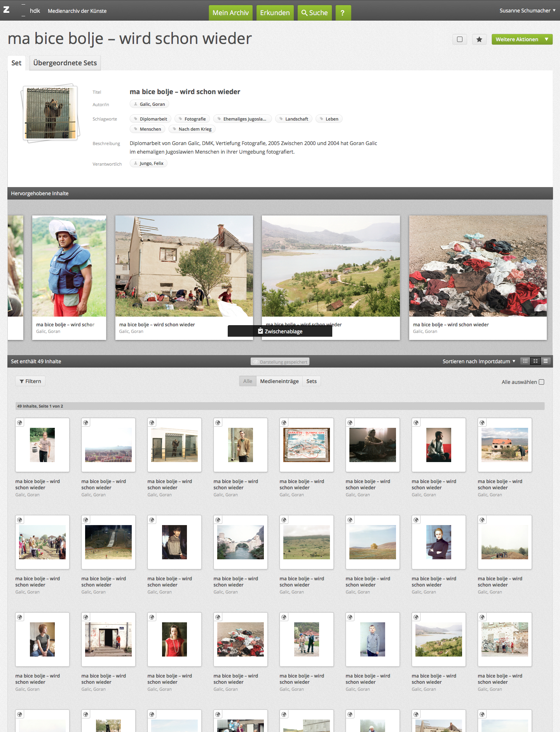This screenshot has height=732, width=560.
Task: Click globe icon on first thumbnail
Action: 20,423
